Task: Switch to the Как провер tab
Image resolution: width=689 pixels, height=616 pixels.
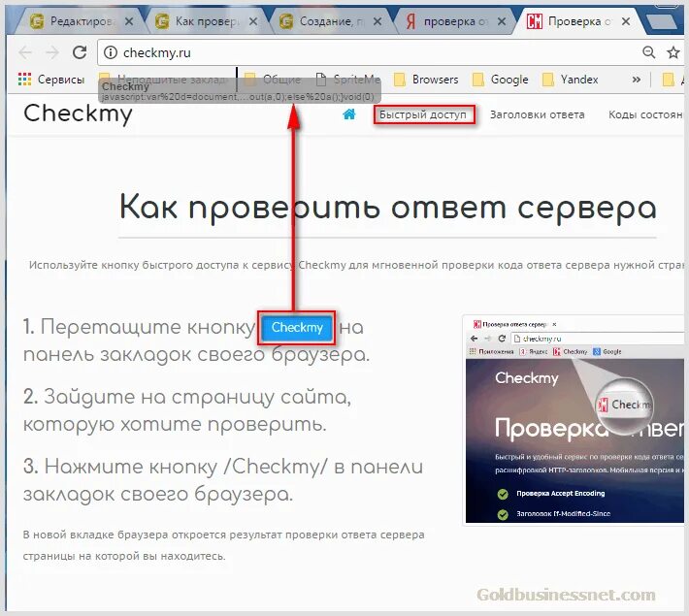Action: click(207, 21)
